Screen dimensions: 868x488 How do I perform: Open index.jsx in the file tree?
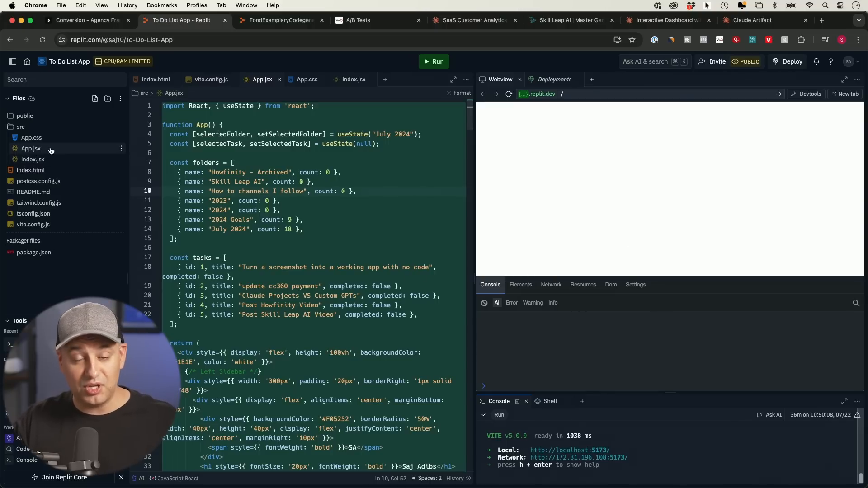point(33,160)
